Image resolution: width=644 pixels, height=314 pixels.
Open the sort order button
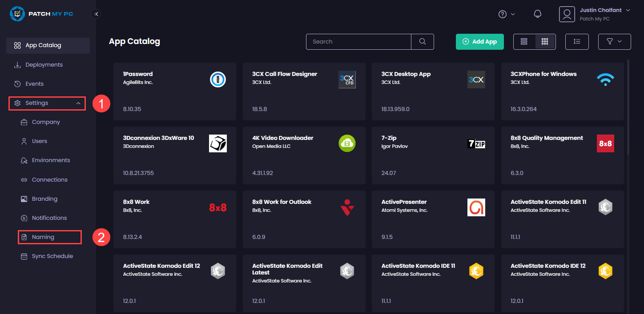point(577,41)
